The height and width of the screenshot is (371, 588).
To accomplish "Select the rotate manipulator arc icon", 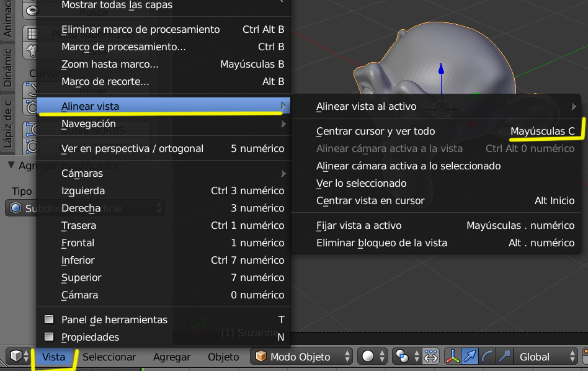I will tap(487, 356).
